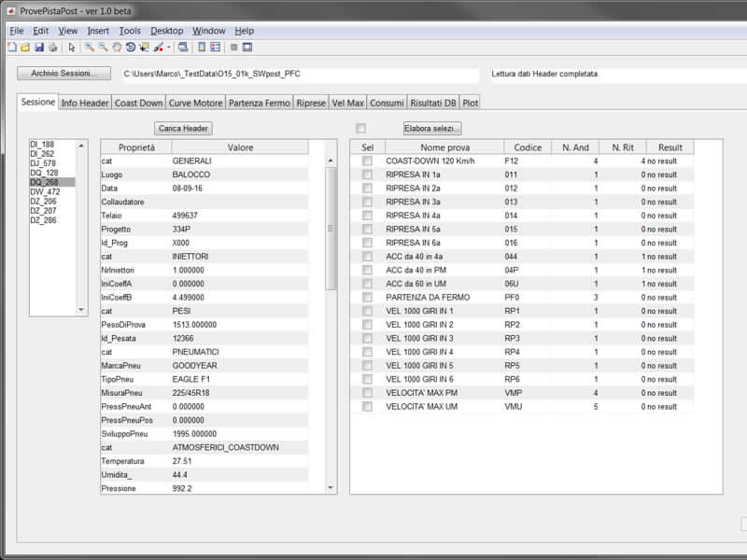The width and height of the screenshot is (747, 560).
Task: Click the Print icon in toolbar
Action: point(53,47)
